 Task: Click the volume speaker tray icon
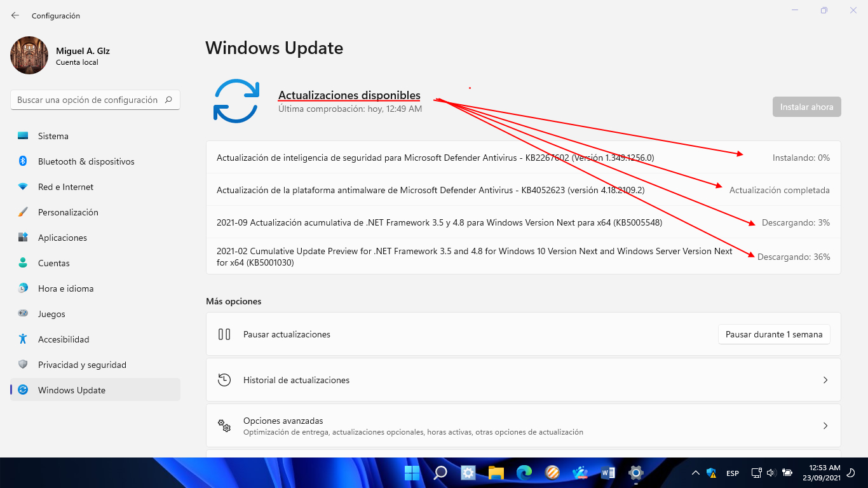pos(771,473)
